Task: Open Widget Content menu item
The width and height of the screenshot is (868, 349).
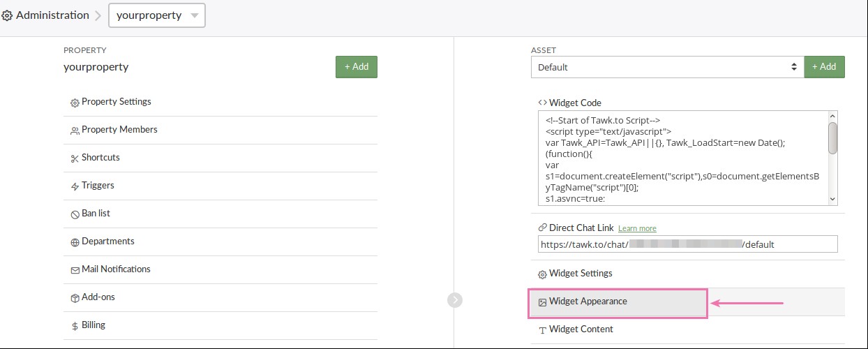Action: (x=581, y=329)
